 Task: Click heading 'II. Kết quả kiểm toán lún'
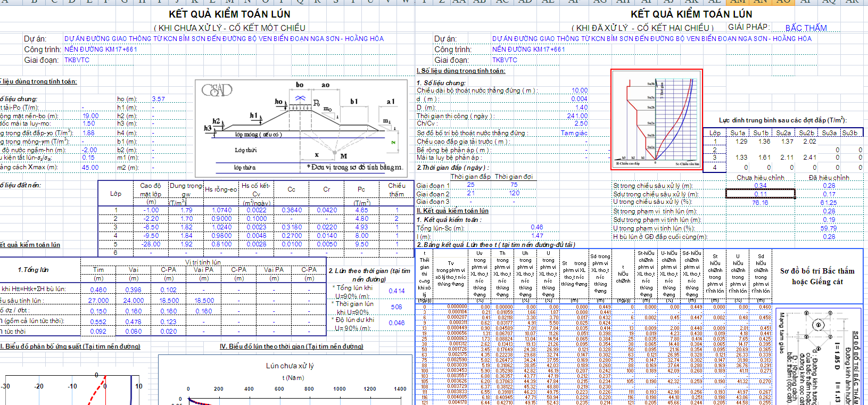(x=452, y=211)
